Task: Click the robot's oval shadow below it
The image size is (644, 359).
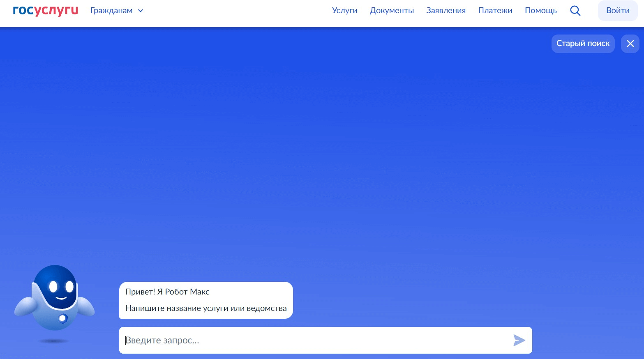Action: 53,341
